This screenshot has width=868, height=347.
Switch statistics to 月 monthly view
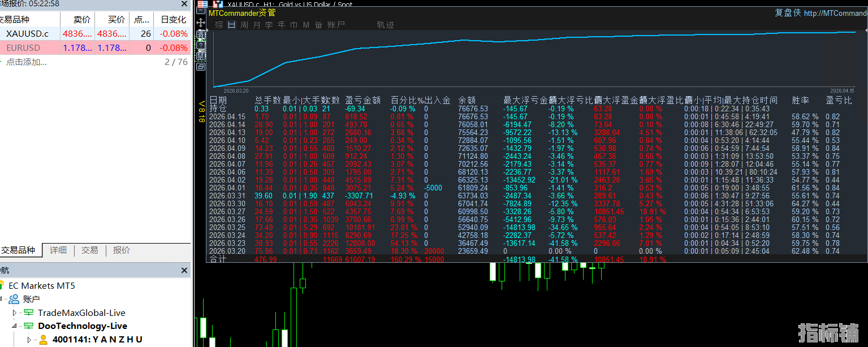(x=256, y=25)
